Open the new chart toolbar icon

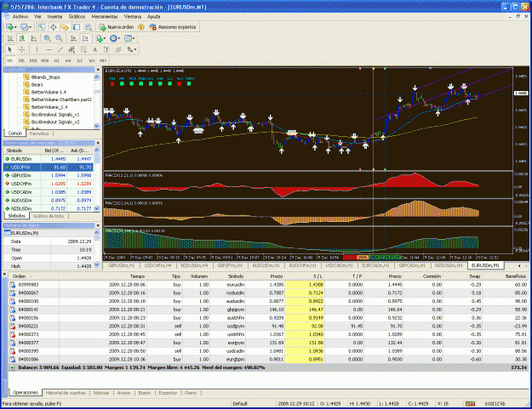(11, 27)
